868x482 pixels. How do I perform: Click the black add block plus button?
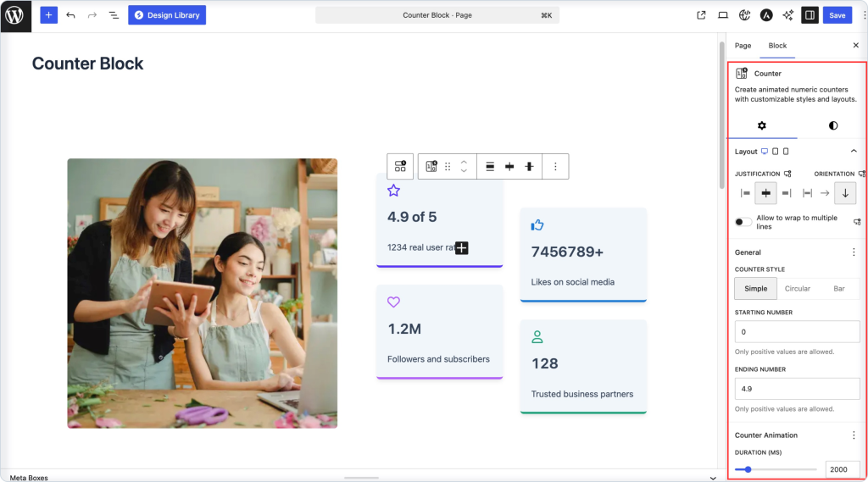462,248
